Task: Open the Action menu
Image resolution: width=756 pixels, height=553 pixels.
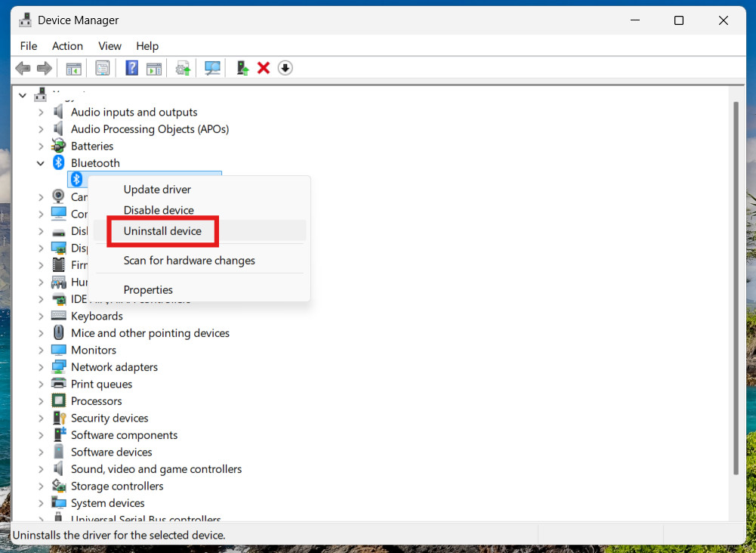Action: click(x=67, y=46)
